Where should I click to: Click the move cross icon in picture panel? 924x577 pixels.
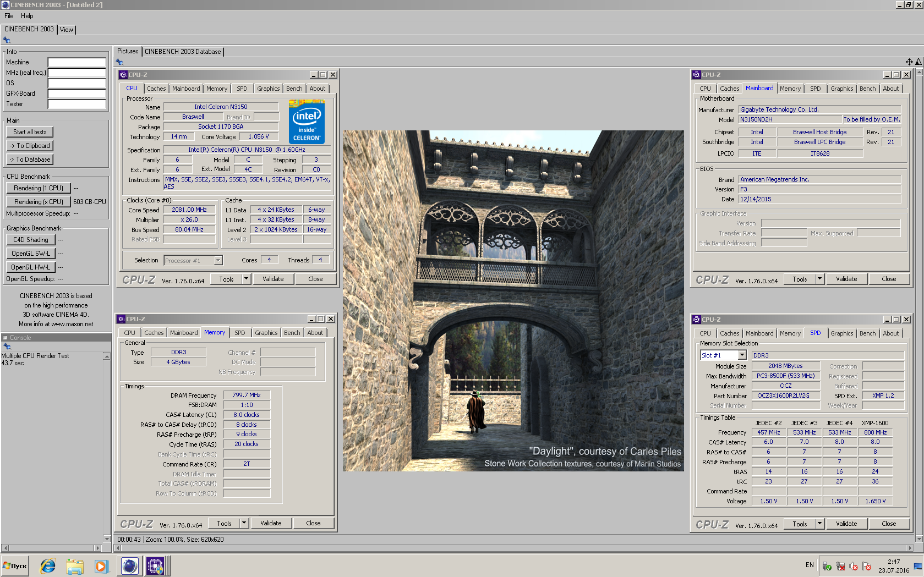pos(909,62)
